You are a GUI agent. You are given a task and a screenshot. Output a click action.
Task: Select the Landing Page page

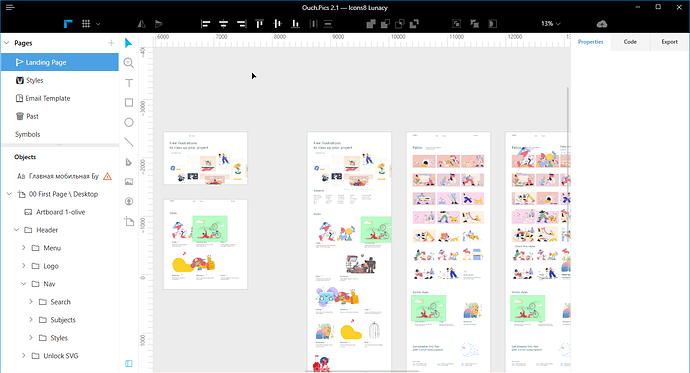[x=60, y=62]
